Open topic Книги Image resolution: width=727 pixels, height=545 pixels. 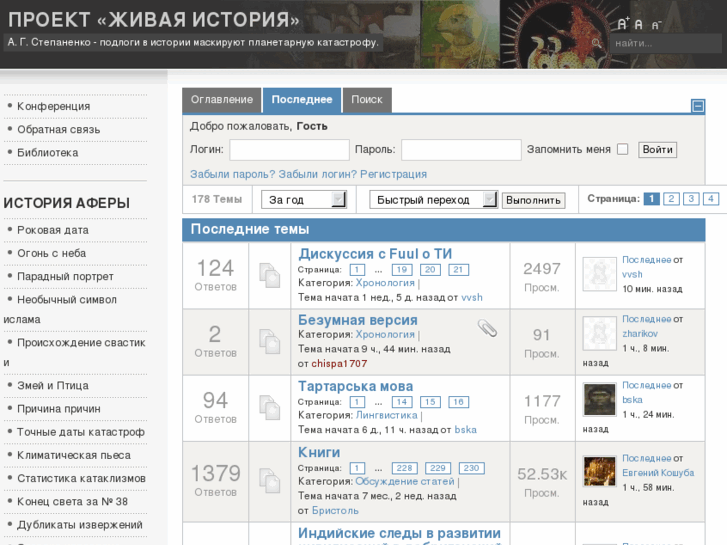(319, 452)
